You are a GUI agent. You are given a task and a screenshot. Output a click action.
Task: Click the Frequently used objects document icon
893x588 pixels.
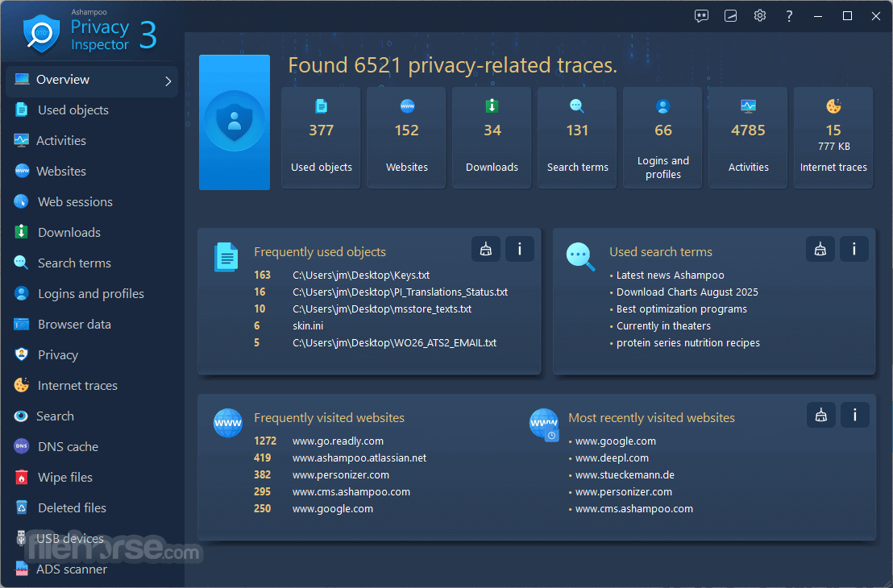click(x=226, y=257)
